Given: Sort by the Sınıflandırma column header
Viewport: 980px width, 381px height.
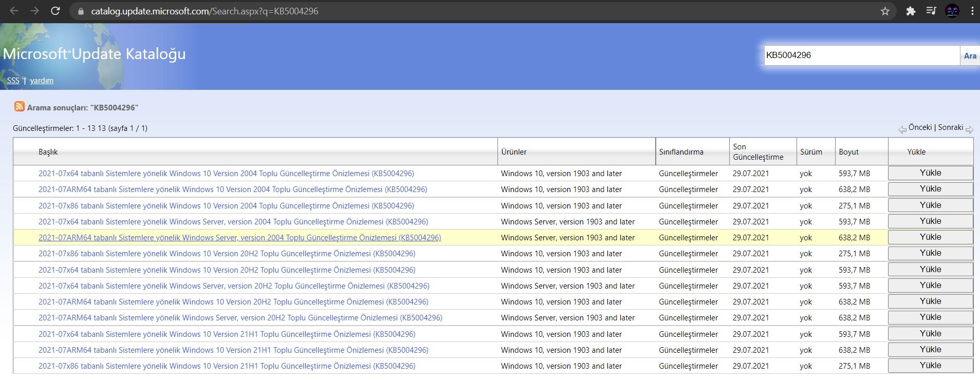Looking at the screenshot, I should click(x=681, y=152).
